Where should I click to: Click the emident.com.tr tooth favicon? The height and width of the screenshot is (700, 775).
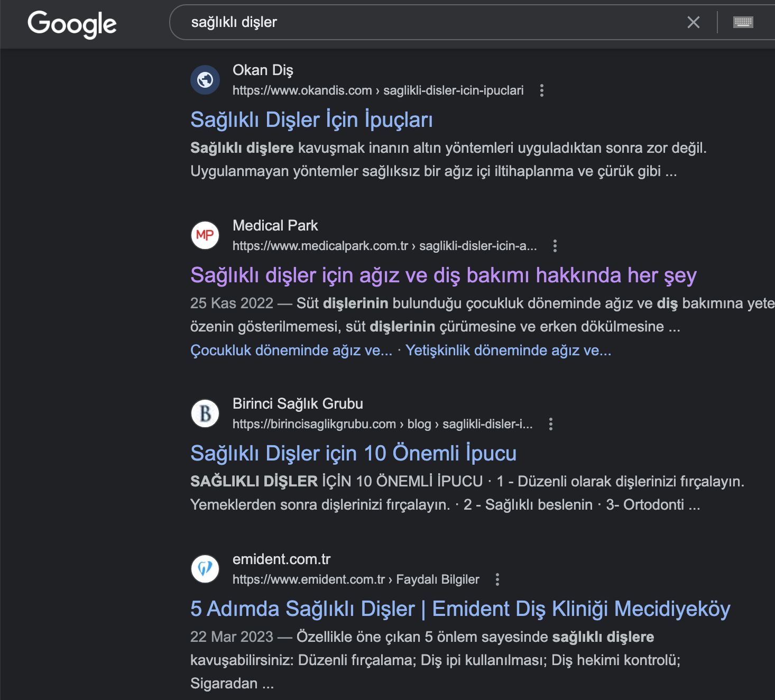pos(205,569)
